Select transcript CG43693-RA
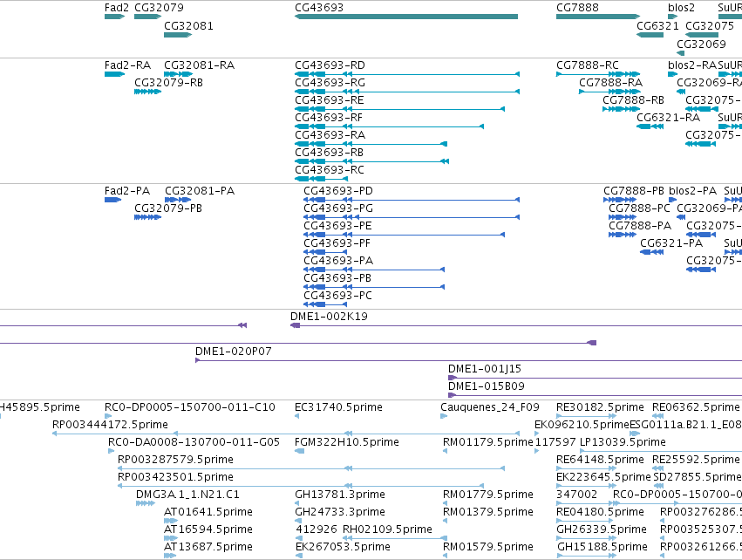This screenshot has width=742, height=560. pyautogui.click(x=371, y=144)
